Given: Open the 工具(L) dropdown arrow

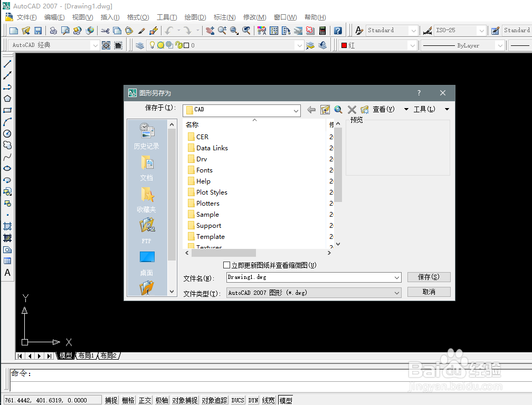Looking at the screenshot, I should (x=447, y=109).
